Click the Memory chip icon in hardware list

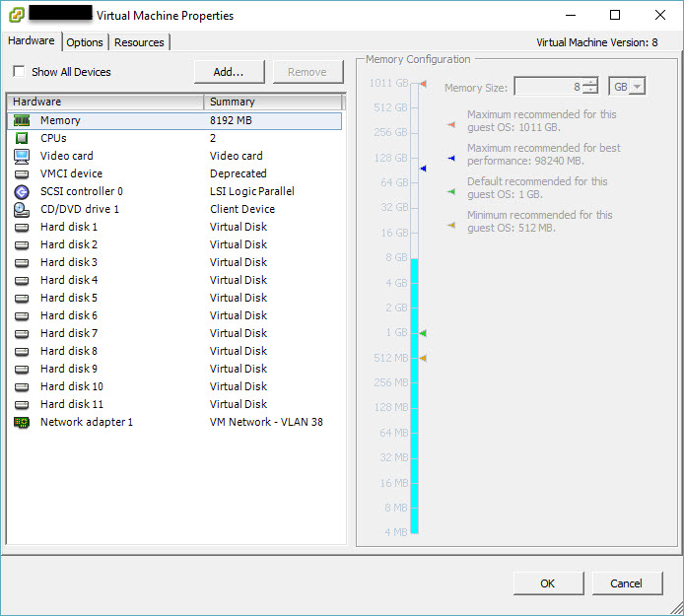(22, 120)
